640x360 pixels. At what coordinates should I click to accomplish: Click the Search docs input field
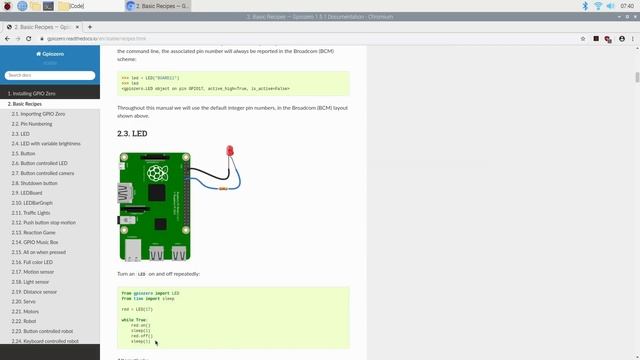[x=50, y=75]
